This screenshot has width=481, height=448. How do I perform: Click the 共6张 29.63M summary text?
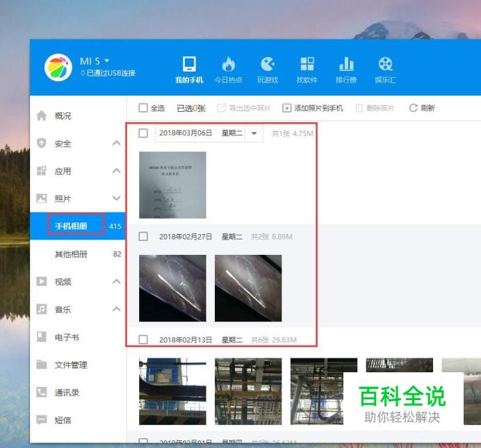click(274, 340)
